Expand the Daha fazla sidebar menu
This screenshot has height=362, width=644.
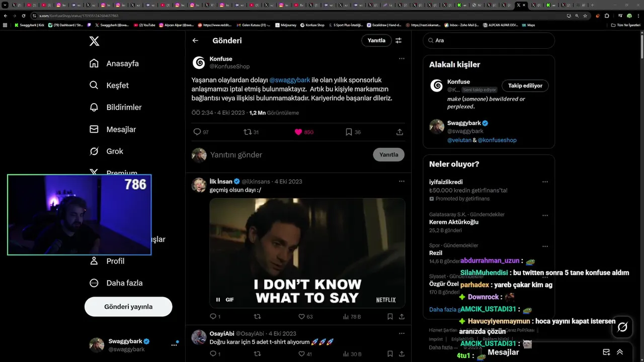116,283
